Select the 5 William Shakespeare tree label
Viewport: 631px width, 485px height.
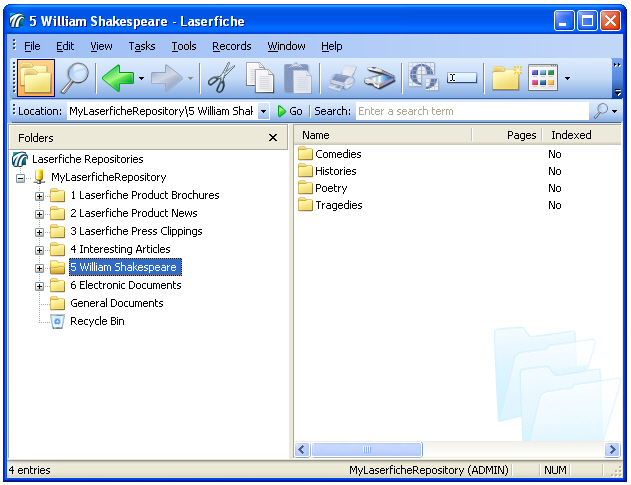125,267
